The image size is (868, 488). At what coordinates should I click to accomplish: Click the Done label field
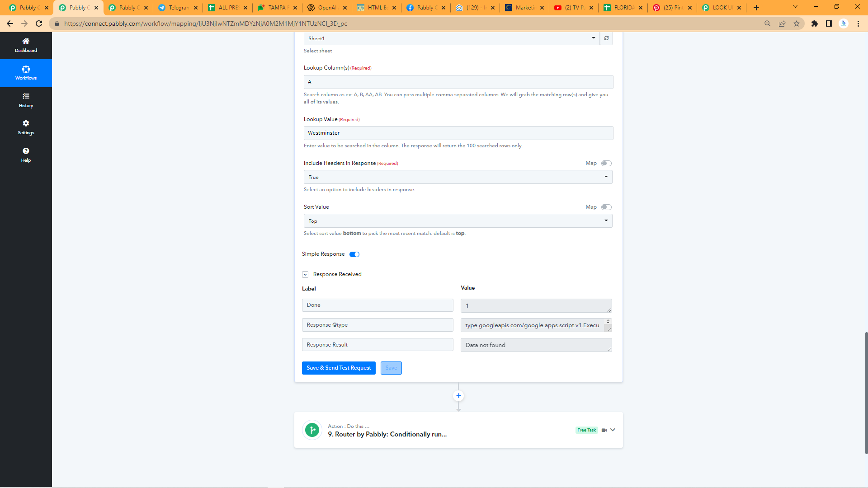click(x=377, y=305)
